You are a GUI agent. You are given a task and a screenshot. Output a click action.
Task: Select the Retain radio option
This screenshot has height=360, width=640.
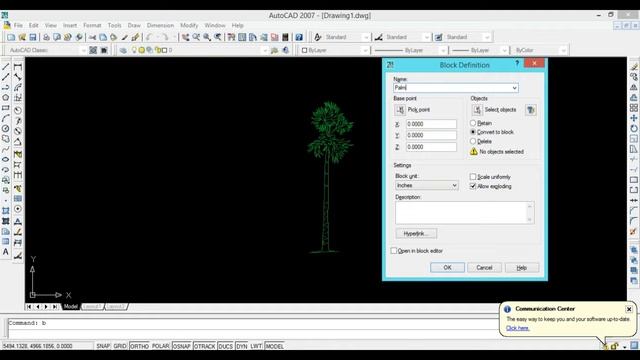473,123
